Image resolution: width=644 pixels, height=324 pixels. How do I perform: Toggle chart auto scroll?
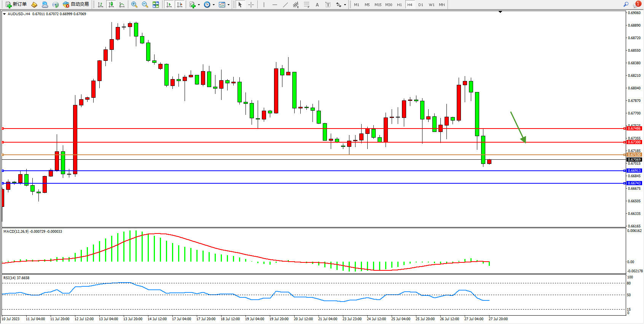point(169,5)
